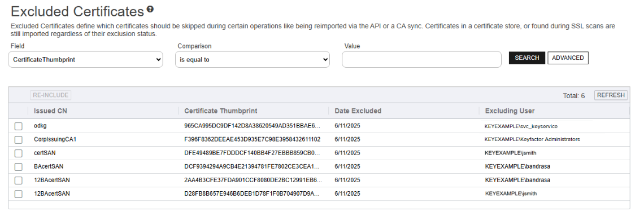Click REFRESH on the grid toolbar

tap(611, 95)
